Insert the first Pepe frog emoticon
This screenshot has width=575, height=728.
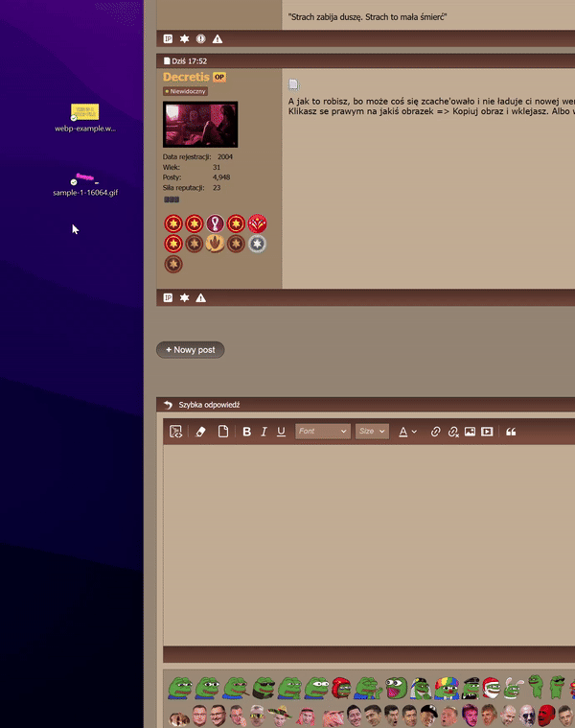[x=178, y=687]
